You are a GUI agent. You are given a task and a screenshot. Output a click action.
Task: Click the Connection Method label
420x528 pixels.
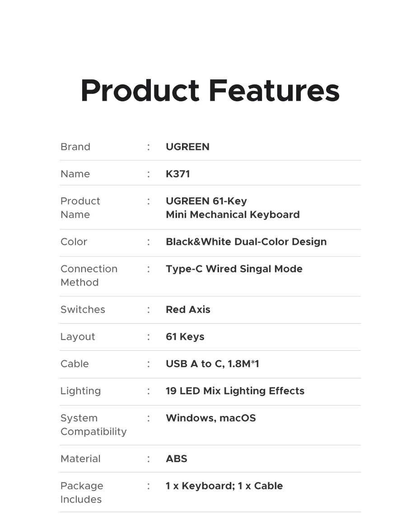(89, 275)
